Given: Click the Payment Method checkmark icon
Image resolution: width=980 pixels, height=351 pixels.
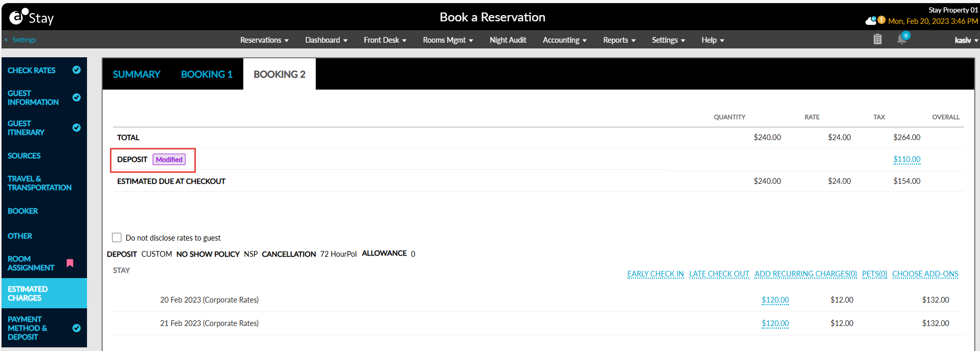Looking at the screenshot, I should [x=77, y=328].
